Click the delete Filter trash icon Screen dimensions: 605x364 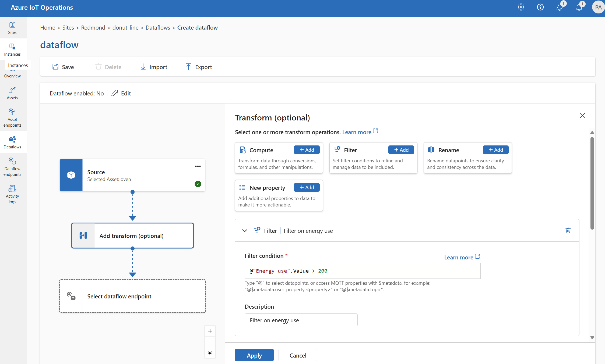(568, 231)
